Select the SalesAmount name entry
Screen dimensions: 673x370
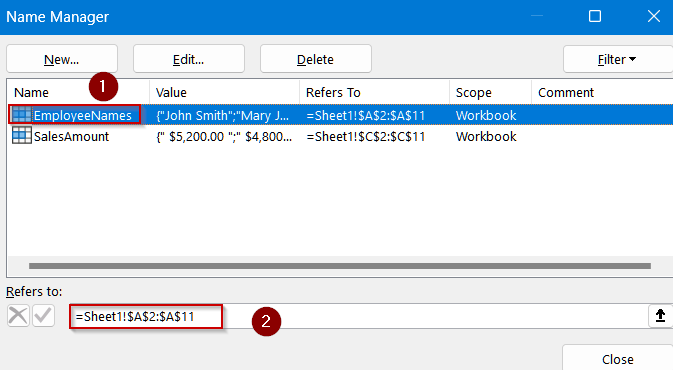tap(71, 136)
